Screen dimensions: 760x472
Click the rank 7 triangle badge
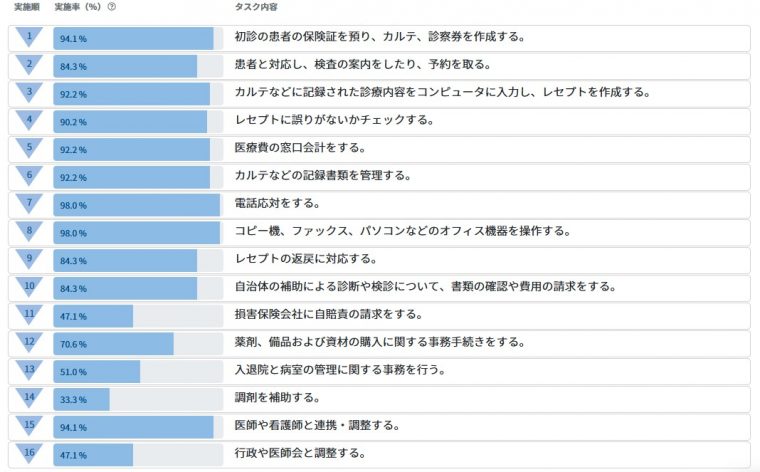pos(30,203)
